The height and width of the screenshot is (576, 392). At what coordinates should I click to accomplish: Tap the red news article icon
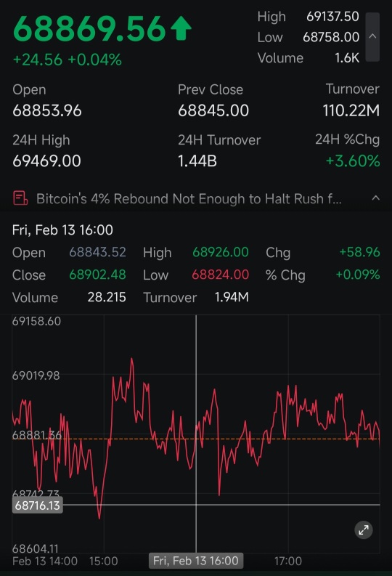pos(20,198)
